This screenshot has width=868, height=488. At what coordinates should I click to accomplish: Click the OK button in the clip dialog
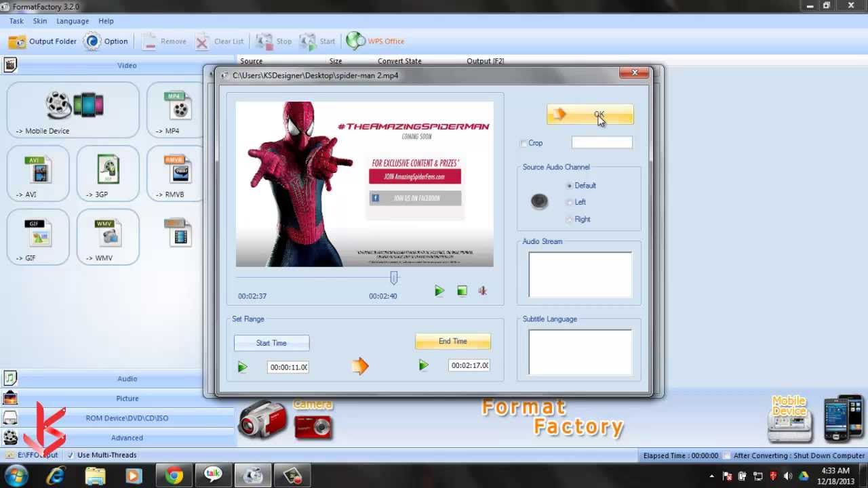[x=590, y=115]
